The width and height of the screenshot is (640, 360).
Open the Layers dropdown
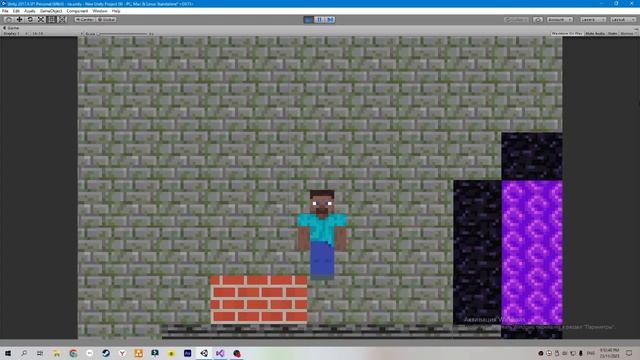593,20
